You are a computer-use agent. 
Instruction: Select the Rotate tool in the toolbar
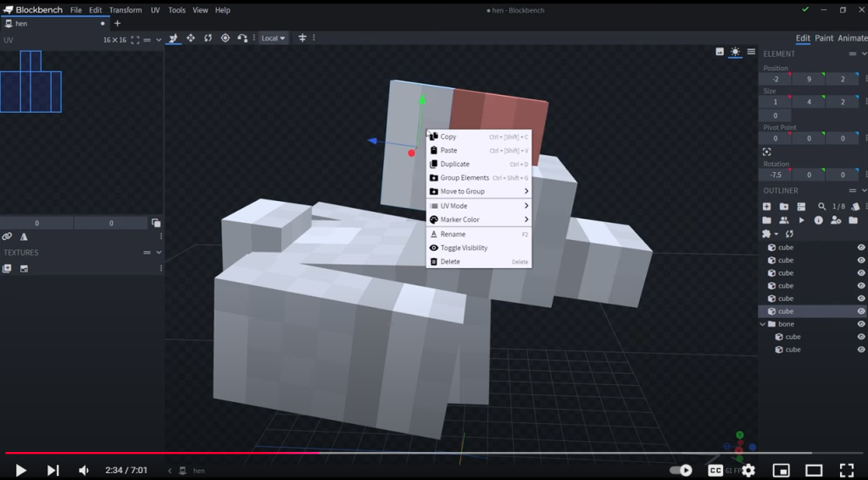click(208, 38)
